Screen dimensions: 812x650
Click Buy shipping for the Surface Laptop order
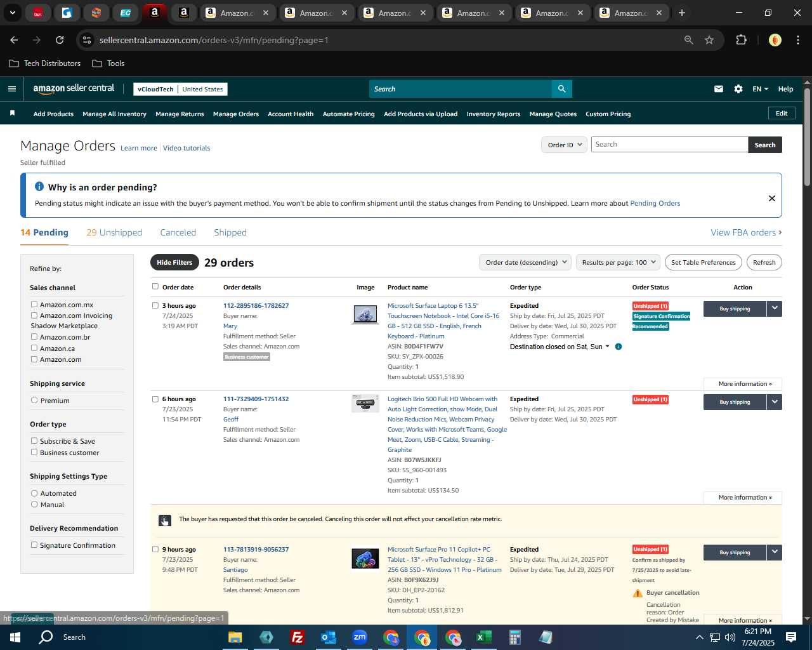coord(735,308)
